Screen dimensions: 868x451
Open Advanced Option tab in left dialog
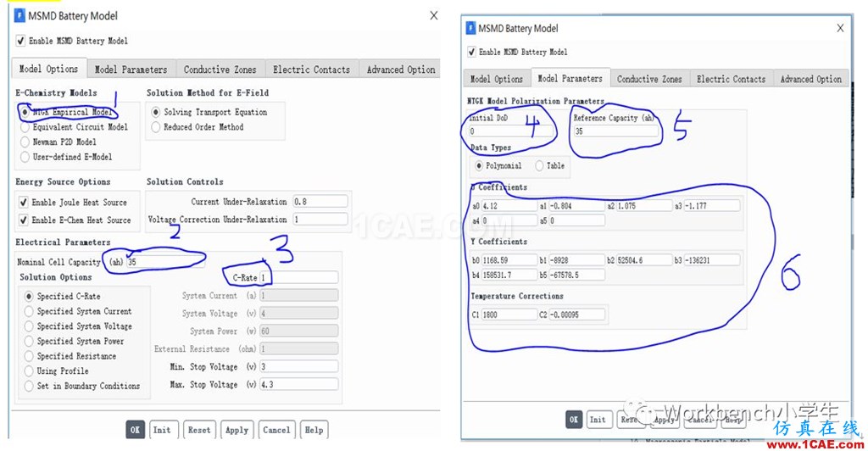[x=400, y=70]
